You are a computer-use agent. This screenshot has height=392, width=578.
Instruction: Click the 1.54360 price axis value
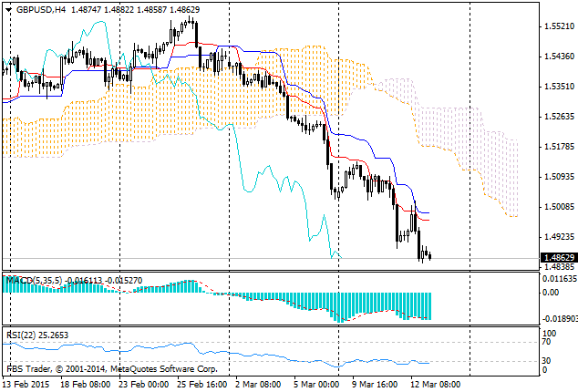pos(559,57)
